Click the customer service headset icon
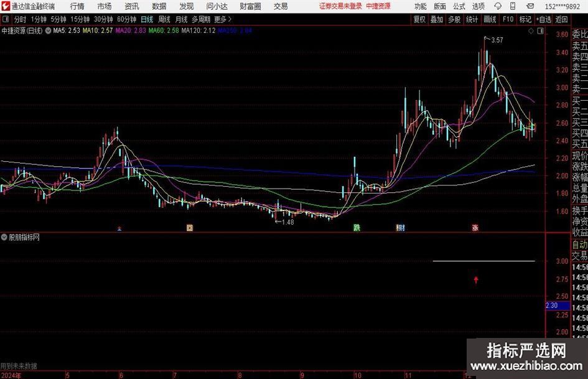This screenshot has width=588, height=379. pos(498,6)
